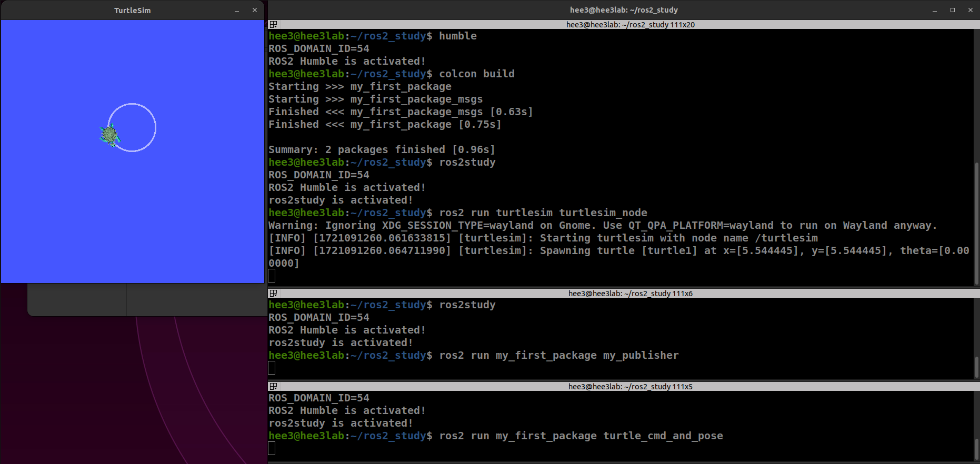980x464 pixels.
Task: Click 'Starting >>> my_first_package_msgs' line
Action: 375,99
